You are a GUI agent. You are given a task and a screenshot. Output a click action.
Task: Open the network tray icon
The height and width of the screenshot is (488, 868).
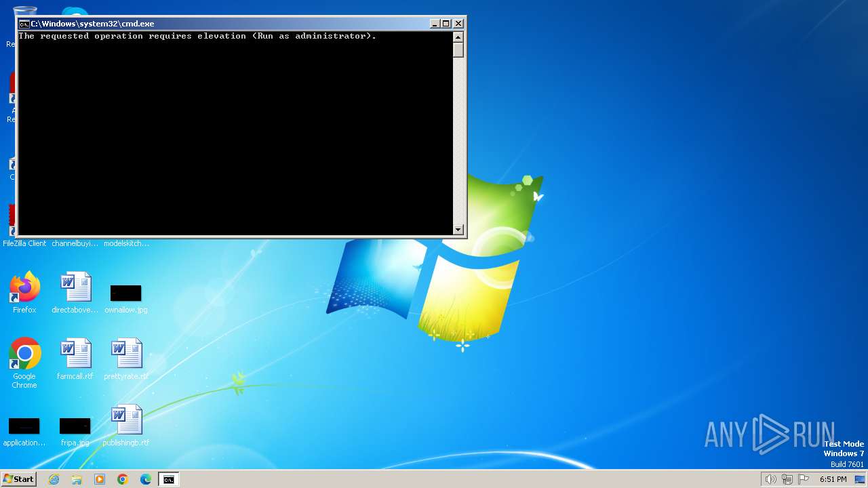click(787, 479)
